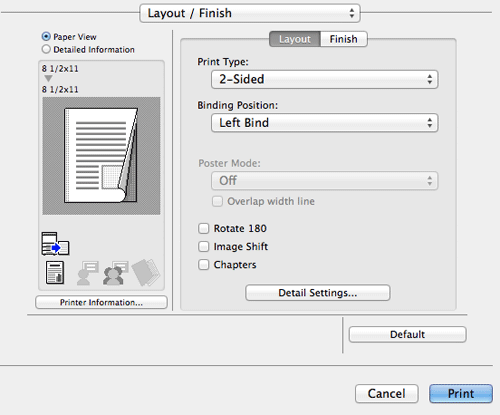Open the Print Type 2-Sided dropdown
500x415 pixels.
point(324,79)
